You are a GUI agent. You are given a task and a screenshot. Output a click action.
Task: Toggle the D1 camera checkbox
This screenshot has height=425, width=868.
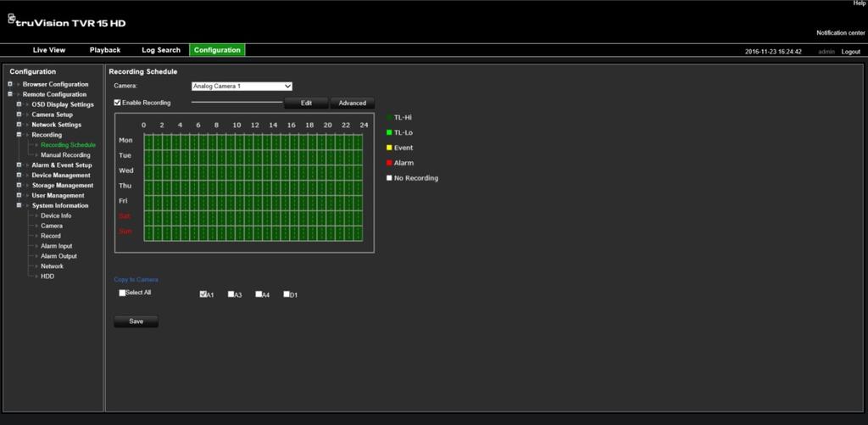(287, 294)
